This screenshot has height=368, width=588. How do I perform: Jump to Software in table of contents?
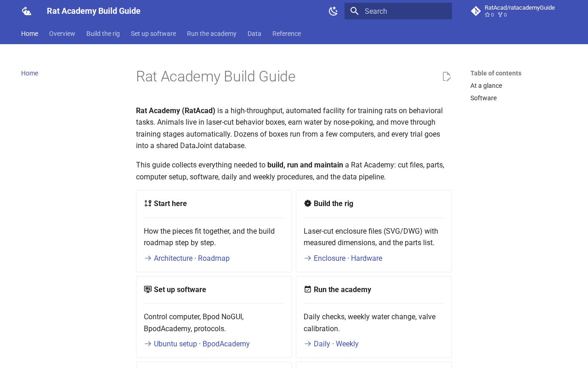point(483,98)
